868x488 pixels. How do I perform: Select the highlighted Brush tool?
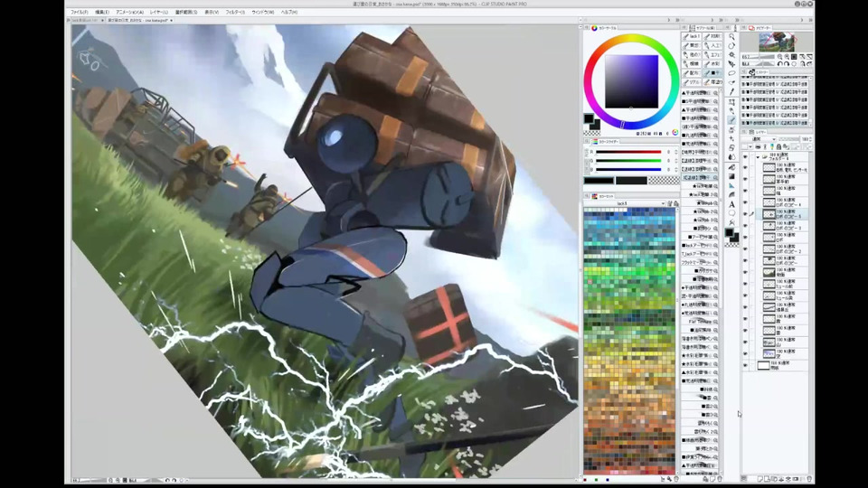tap(731, 120)
